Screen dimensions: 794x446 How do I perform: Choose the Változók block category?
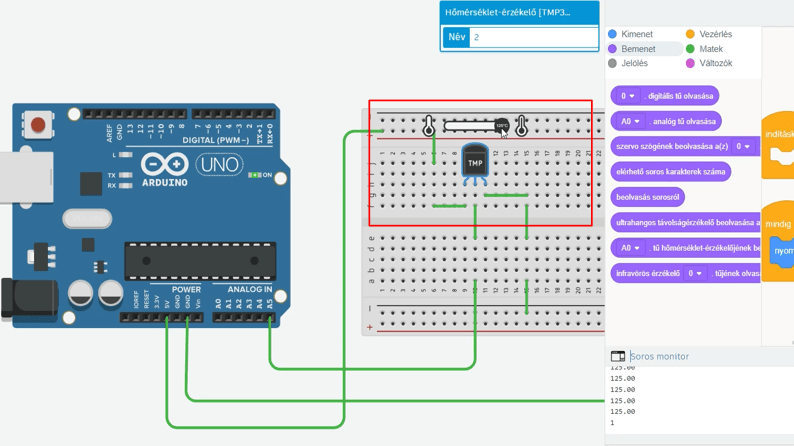(x=715, y=63)
